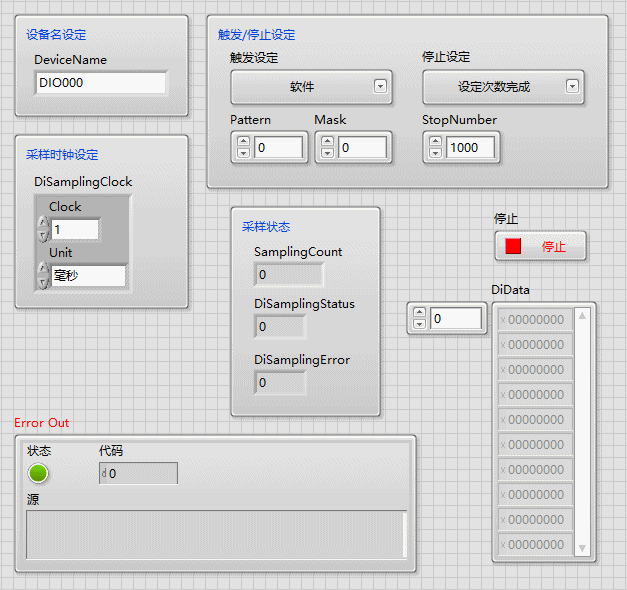The image size is (627, 590).
Task: Open the 触发设定 dropdown showing 软件
Action: pos(310,87)
